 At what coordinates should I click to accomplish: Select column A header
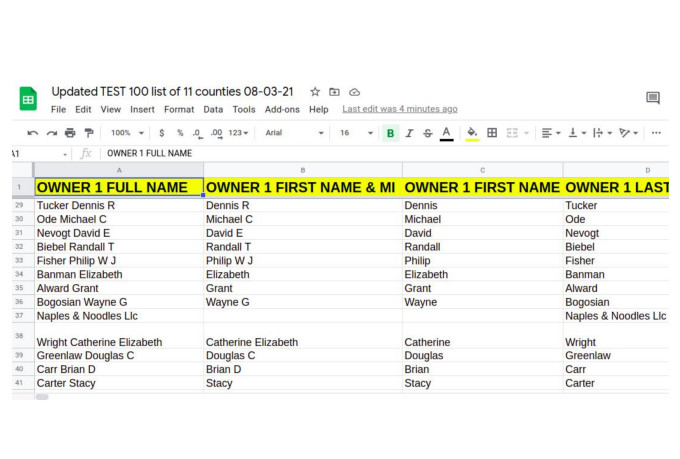[x=119, y=170]
